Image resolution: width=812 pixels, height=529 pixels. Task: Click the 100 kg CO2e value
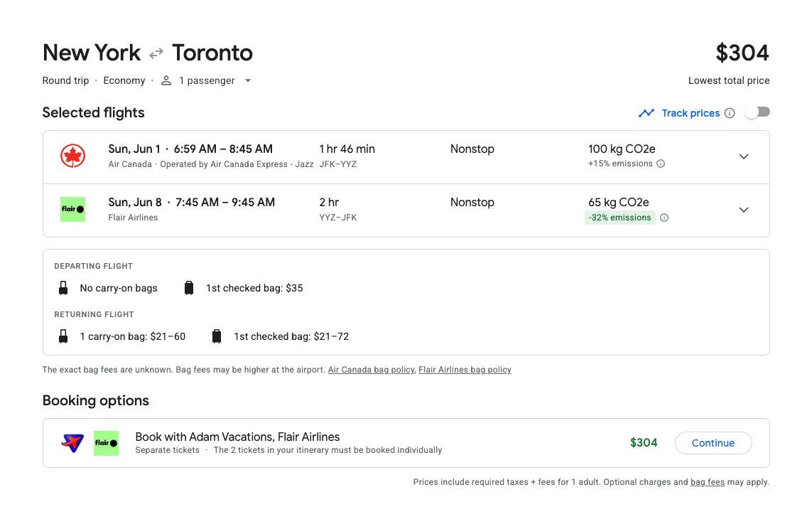(x=622, y=149)
